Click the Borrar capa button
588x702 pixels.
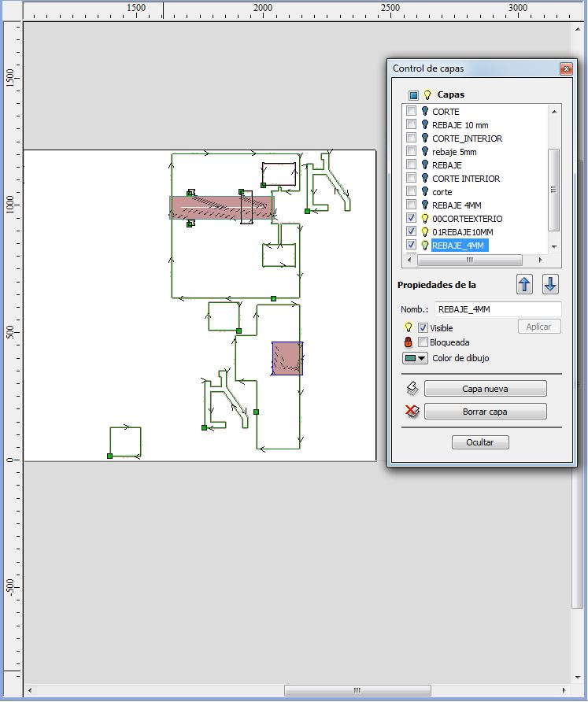[486, 412]
